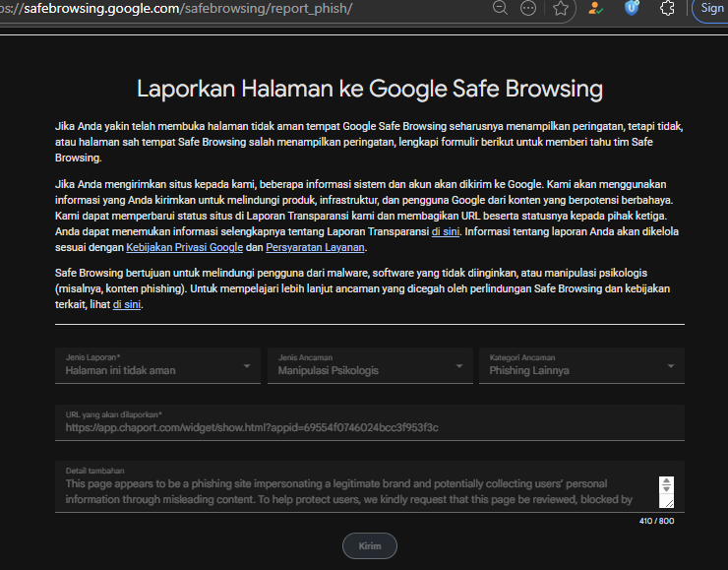Screen dimensions: 728x570
Task: Open the Extensions puzzle piece icon
Action: click(667, 8)
